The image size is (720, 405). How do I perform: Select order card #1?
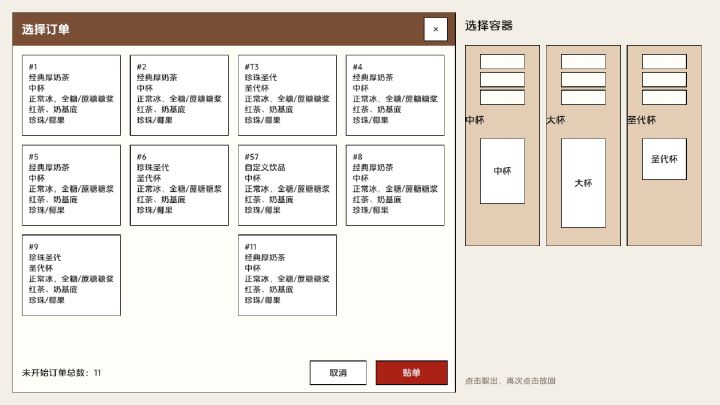pos(71,95)
